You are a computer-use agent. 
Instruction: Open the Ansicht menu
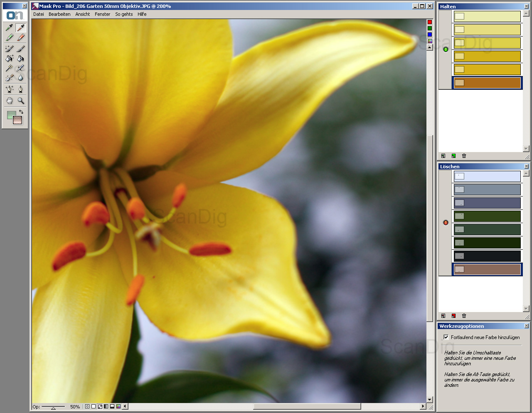pyautogui.click(x=82, y=14)
